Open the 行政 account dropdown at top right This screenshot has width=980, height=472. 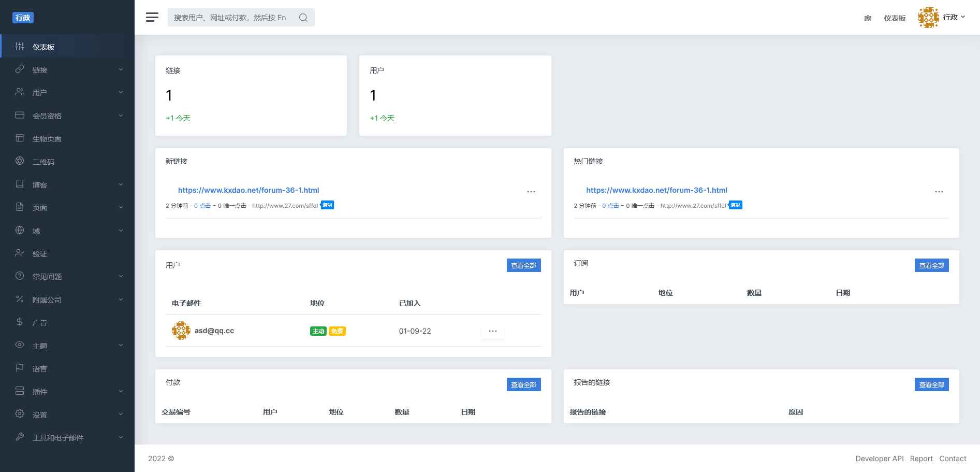click(942, 18)
